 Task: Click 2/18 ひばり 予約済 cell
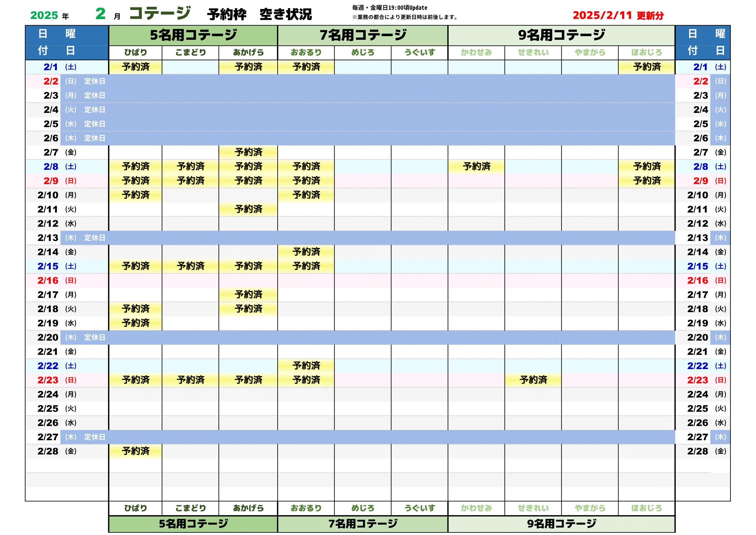135,309
